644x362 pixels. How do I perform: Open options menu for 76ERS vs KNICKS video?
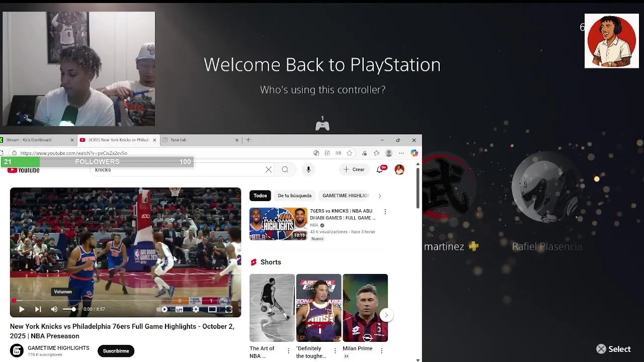tap(385, 212)
